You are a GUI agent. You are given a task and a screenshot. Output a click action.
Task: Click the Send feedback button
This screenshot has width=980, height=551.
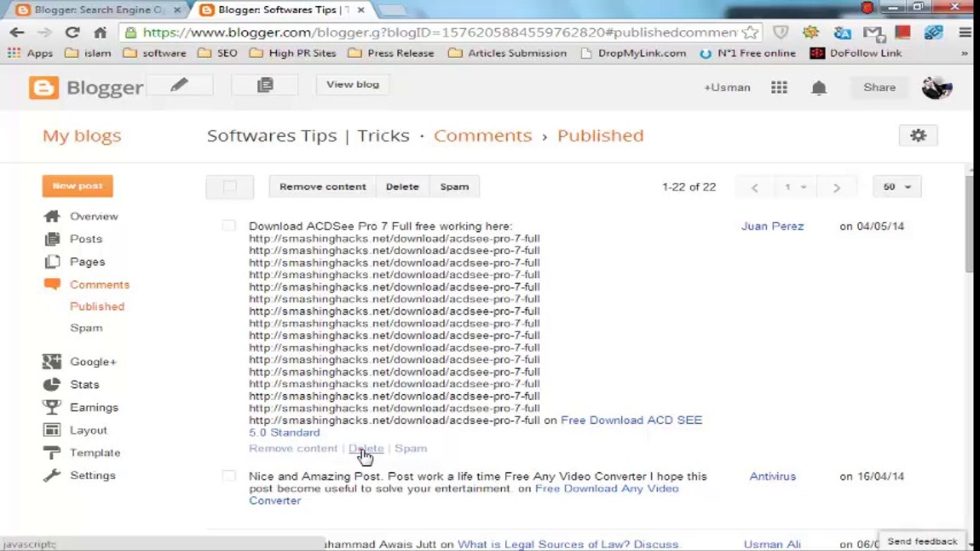(x=922, y=541)
